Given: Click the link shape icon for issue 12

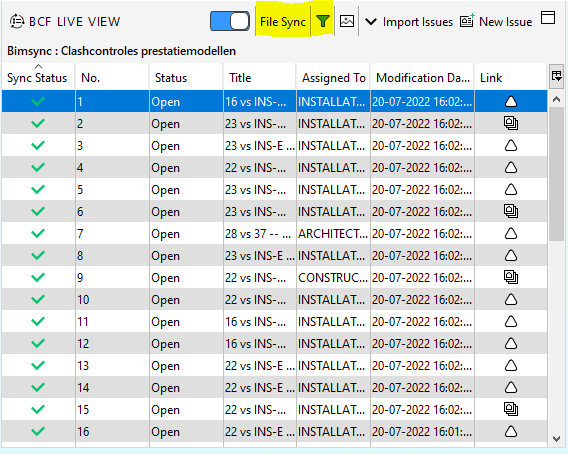Looking at the screenshot, I should tap(511, 343).
